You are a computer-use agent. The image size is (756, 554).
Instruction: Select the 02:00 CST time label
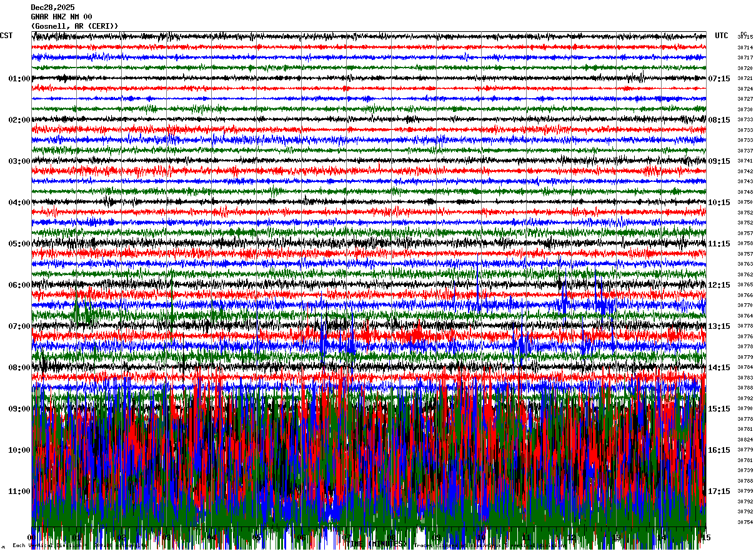pos(19,120)
